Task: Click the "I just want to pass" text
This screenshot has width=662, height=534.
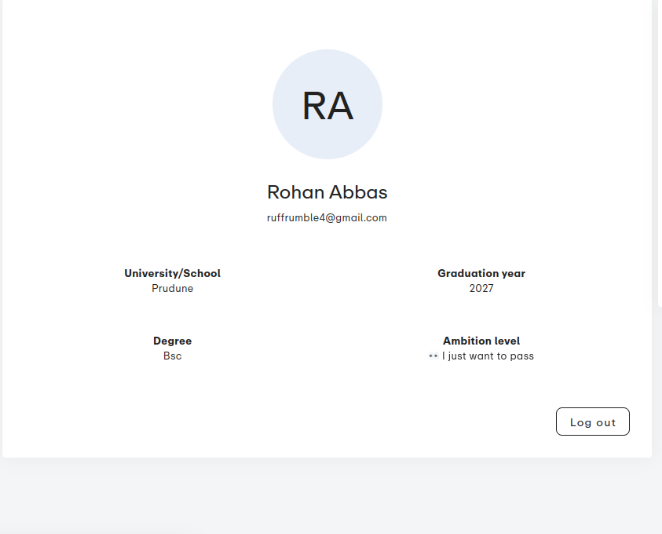Action: click(488, 356)
